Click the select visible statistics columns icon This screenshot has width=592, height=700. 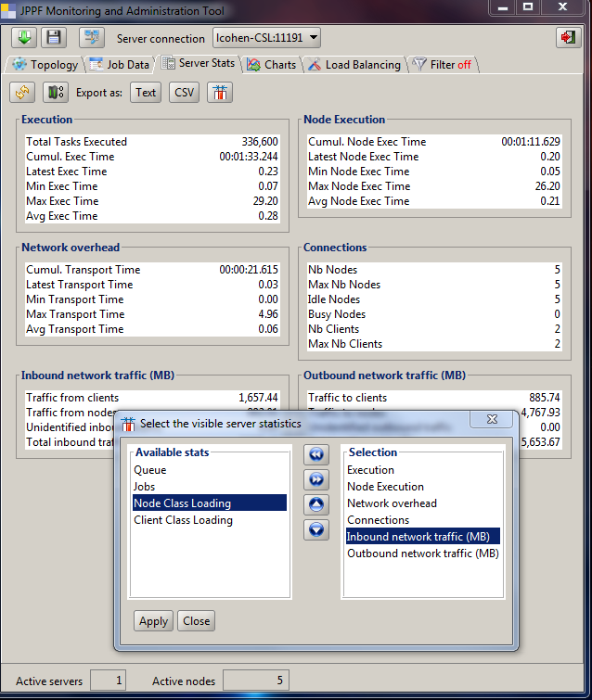(220, 93)
